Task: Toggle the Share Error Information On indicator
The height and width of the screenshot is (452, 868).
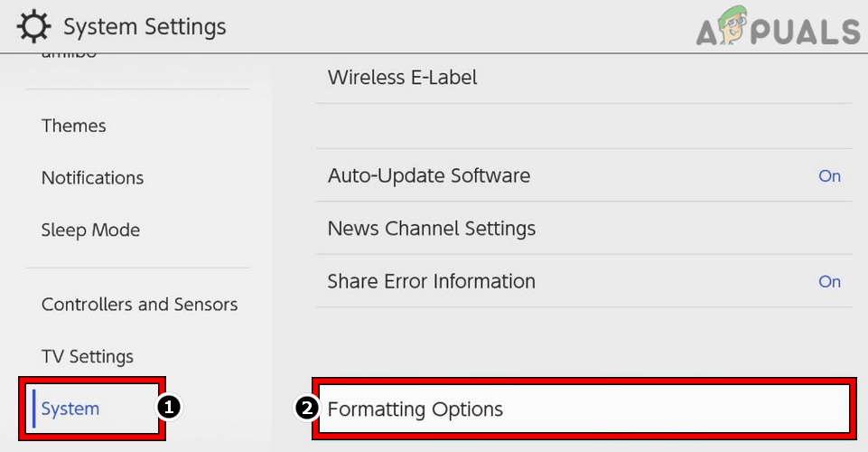Action: [x=829, y=282]
